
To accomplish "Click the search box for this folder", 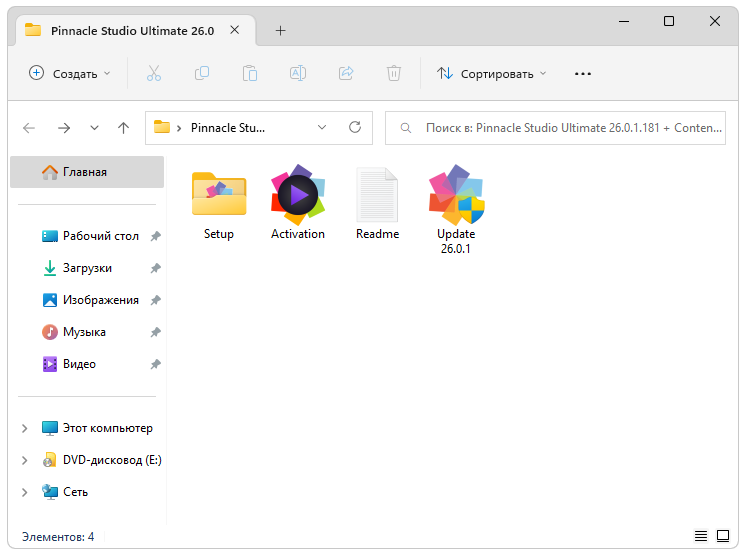I will 555,128.
